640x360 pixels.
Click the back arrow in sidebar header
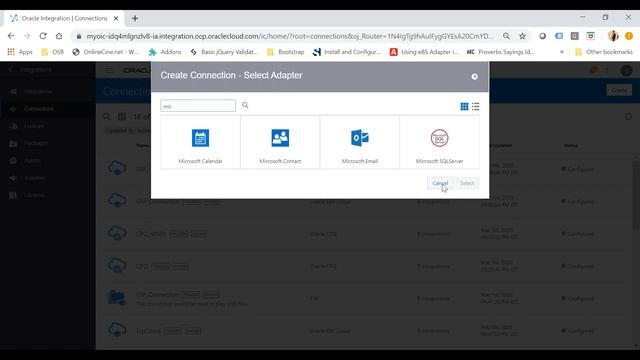click(11, 70)
